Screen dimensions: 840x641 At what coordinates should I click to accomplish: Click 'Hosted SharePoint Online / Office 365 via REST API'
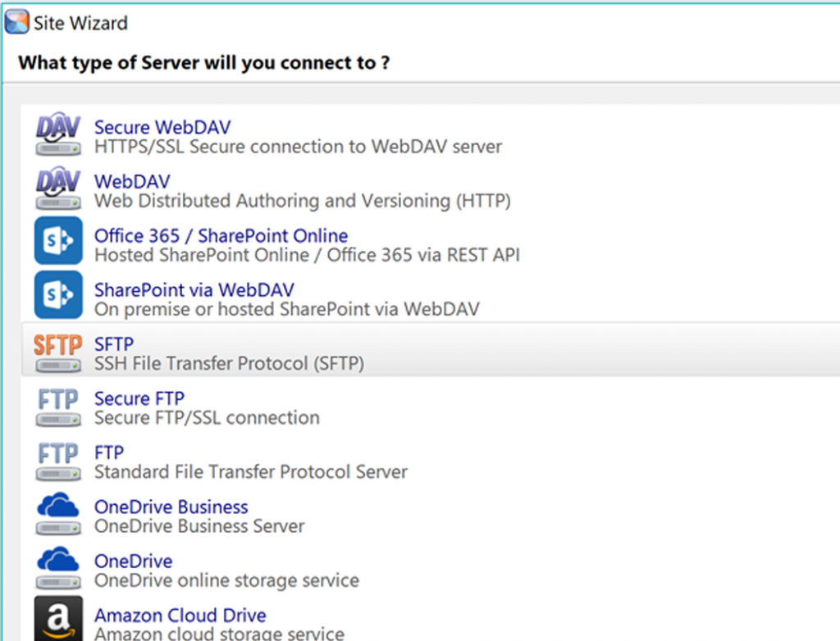point(307,255)
